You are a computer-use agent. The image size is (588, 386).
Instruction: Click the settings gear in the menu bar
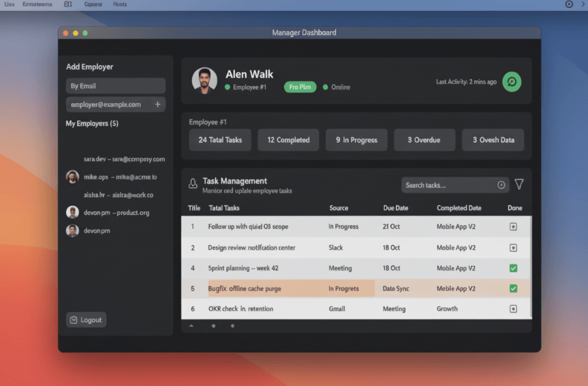click(x=568, y=4)
